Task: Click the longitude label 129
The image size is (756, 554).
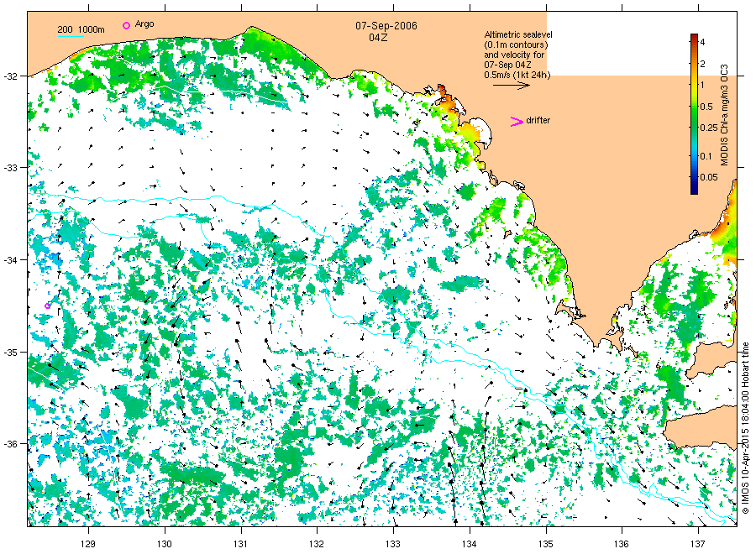Action: coord(88,545)
